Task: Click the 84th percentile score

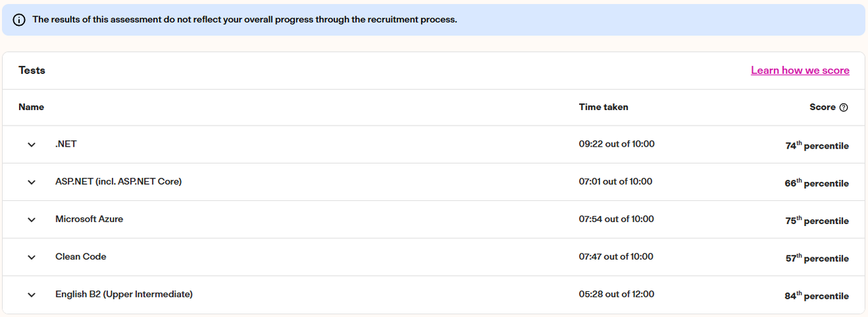Action: [817, 296]
